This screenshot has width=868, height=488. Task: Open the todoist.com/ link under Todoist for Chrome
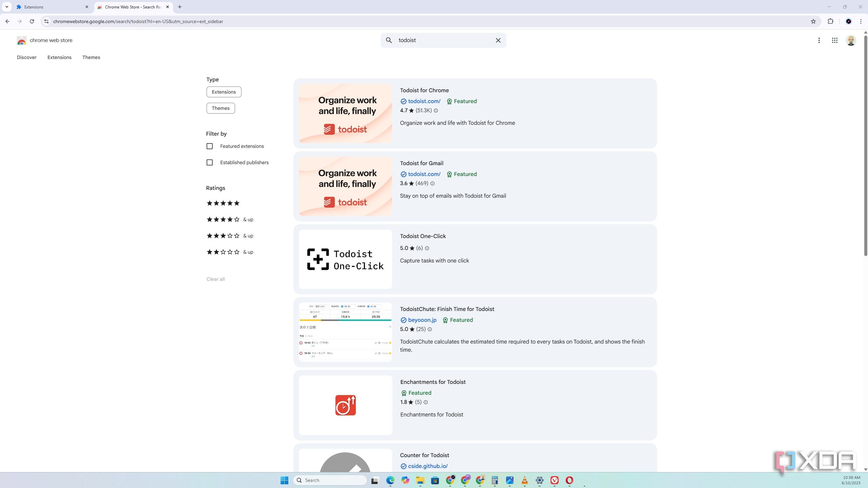point(424,101)
